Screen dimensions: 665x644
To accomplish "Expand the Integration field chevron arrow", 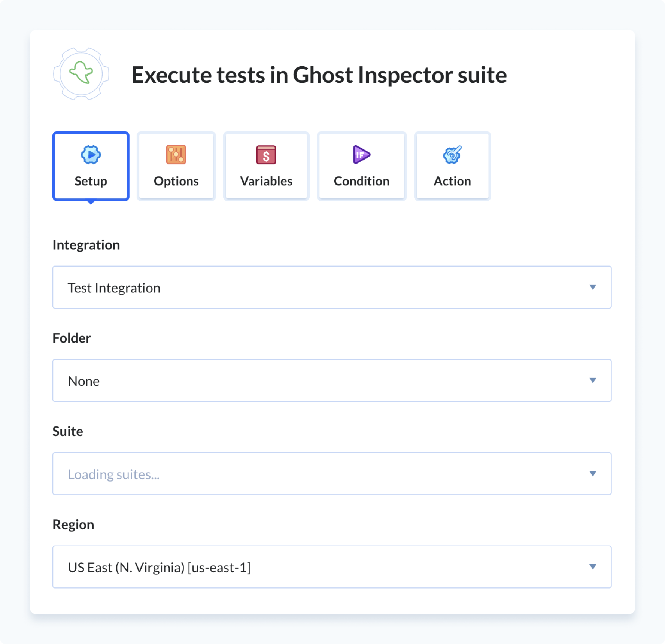I will coord(593,287).
